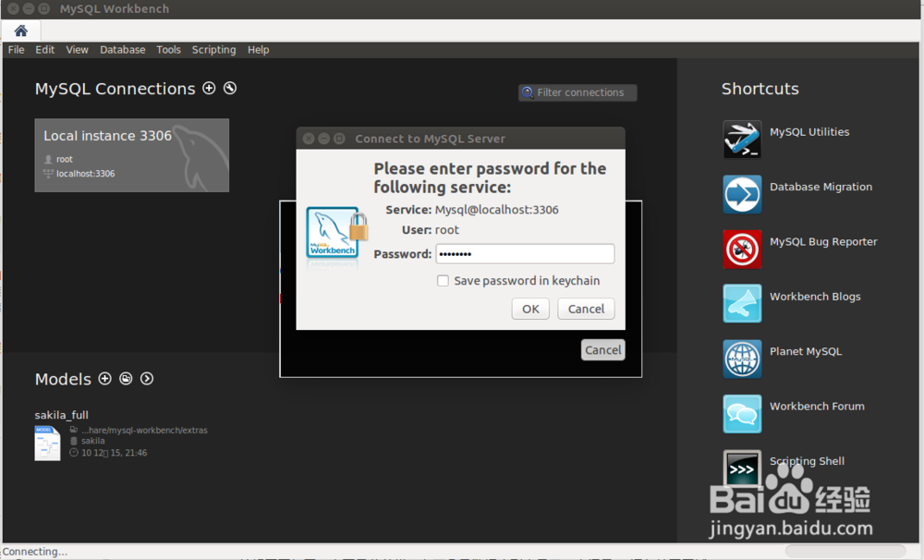
Task: Add a new MySQL connection plus icon
Action: [x=209, y=88]
